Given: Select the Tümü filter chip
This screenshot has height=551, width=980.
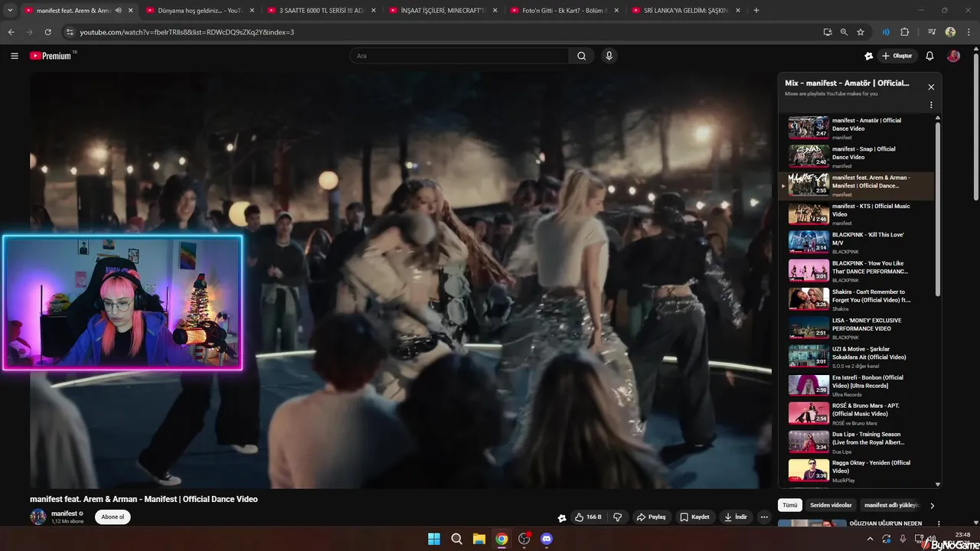Looking at the screenshot, I should 790,505.
